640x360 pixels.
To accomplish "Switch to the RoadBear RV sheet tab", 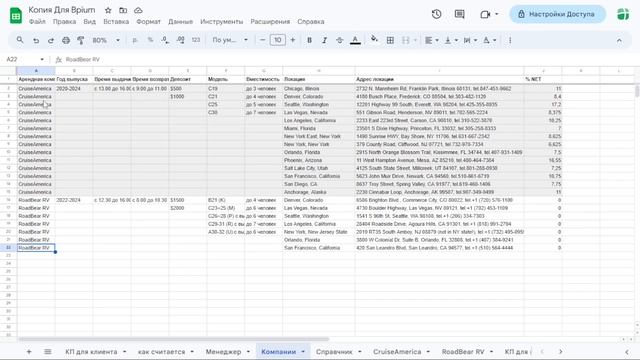I will pos(463,351).
